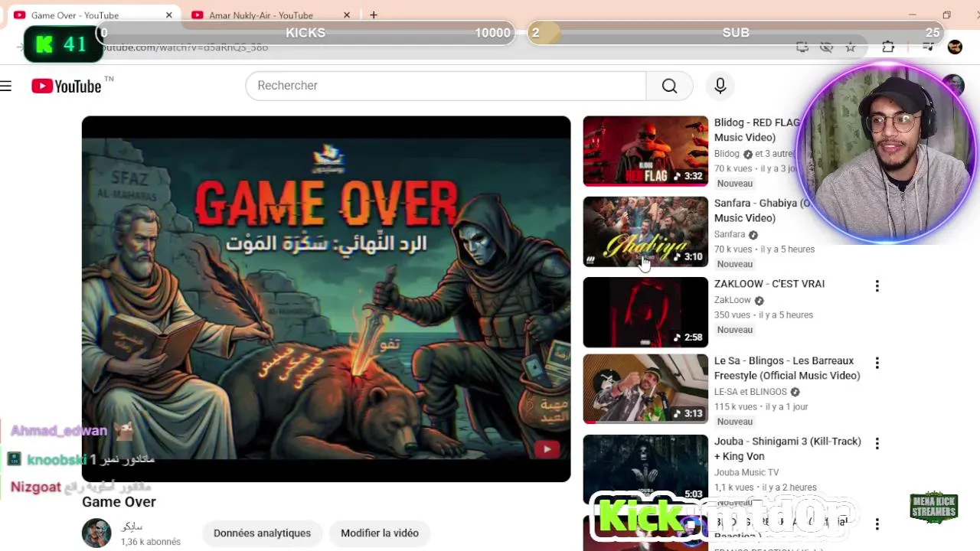Start voice search with the microphone icon
The image size is (980, 551).
(720, 86)
